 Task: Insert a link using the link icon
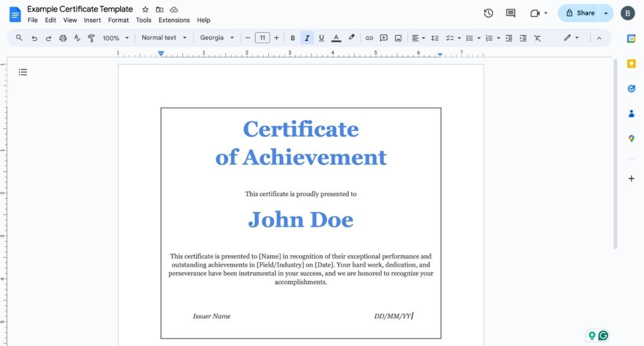click(x=369, y=38)
